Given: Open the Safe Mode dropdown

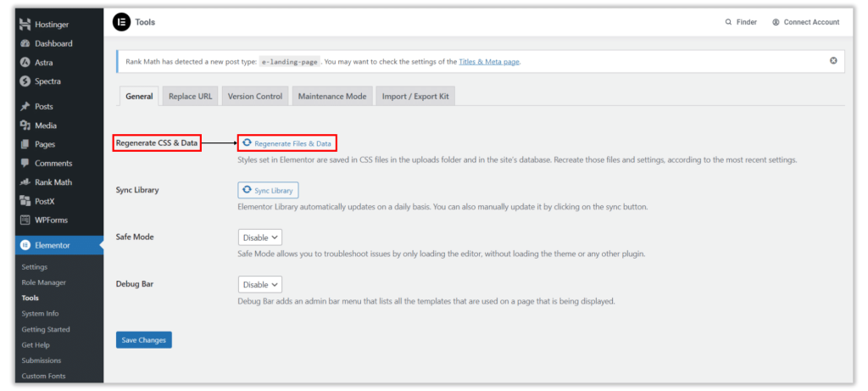Looking at the screenshot, I should (259, 237).
